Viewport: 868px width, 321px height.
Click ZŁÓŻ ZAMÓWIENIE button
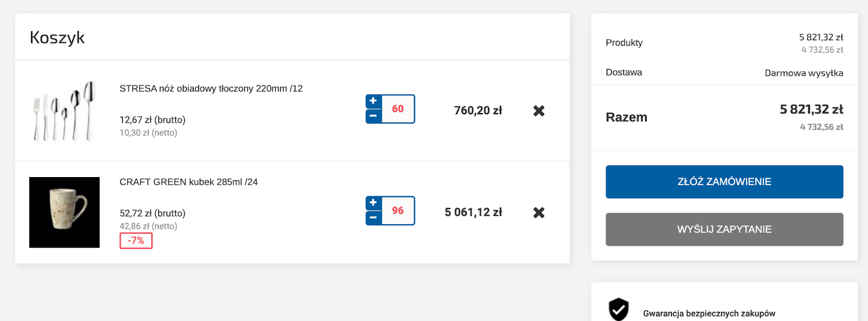click(x=724, y=182)
